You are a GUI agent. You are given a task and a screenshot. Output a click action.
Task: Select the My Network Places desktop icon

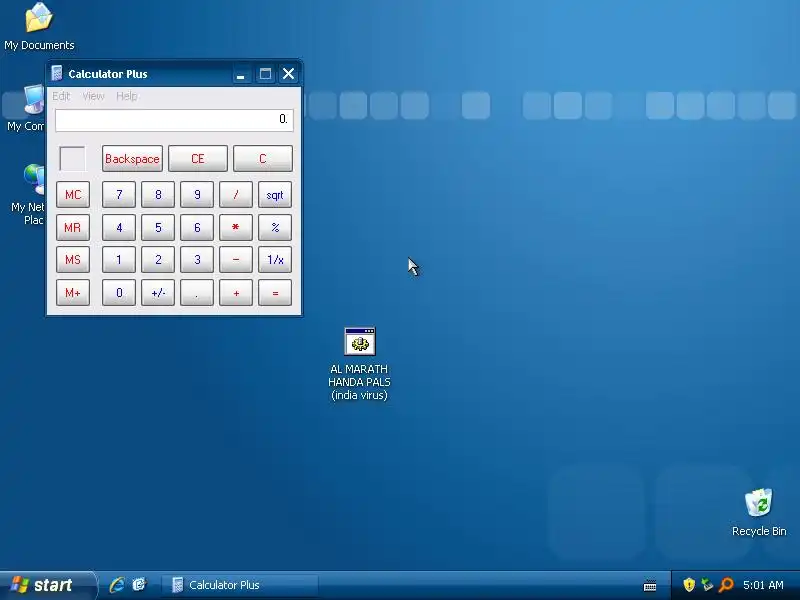(x=27, y=195)
